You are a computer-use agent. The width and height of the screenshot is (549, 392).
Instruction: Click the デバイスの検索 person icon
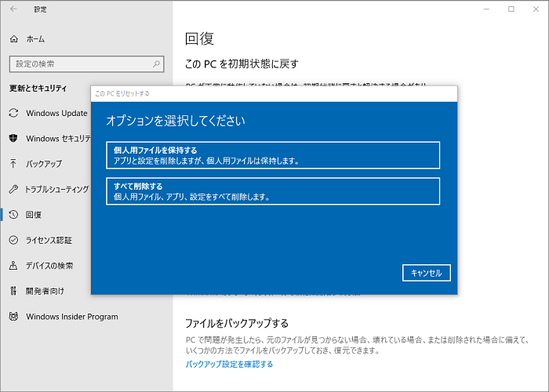click(x=13, y=265)
